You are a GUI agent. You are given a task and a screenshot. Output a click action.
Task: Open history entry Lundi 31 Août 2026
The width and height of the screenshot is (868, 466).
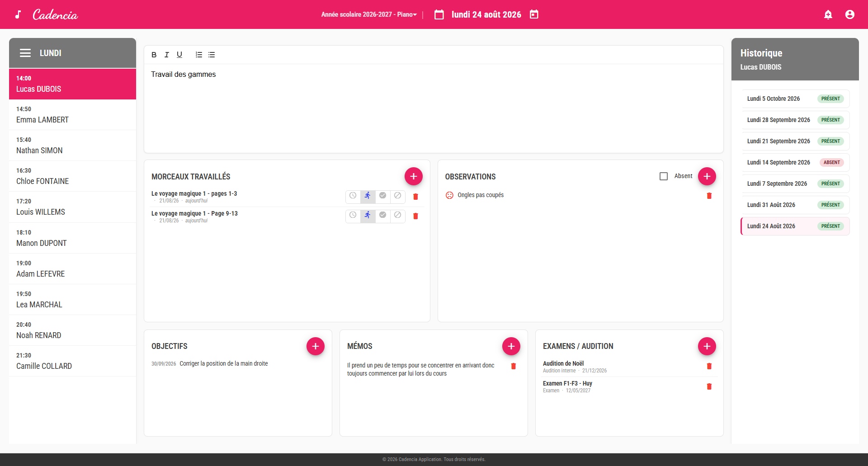[795, 205]
